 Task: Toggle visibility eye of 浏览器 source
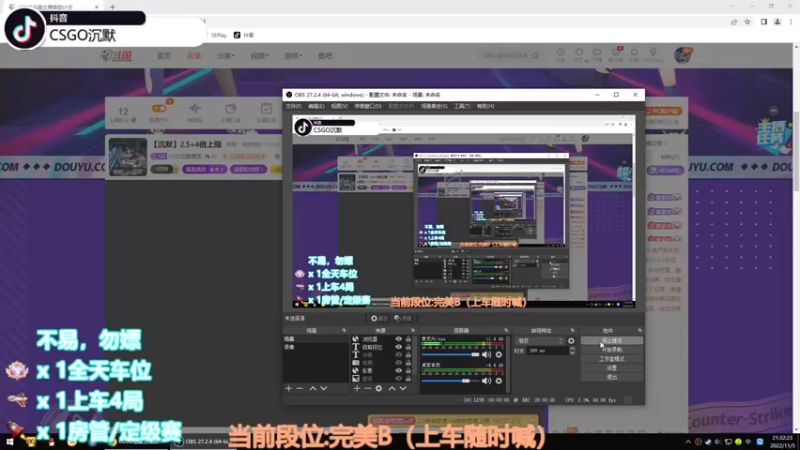coord(398,339)
